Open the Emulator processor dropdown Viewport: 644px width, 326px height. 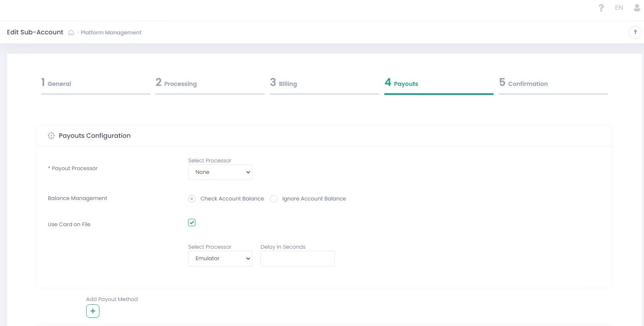[220, 259]
